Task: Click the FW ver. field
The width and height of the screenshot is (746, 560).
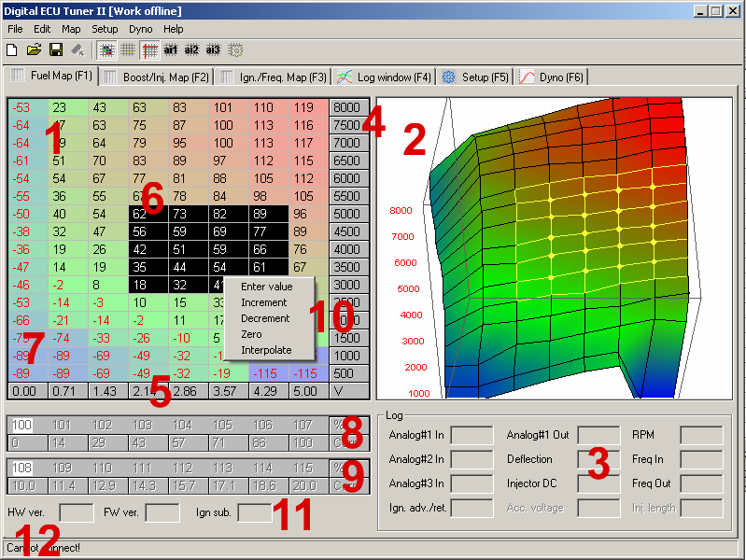Action: 162,513
